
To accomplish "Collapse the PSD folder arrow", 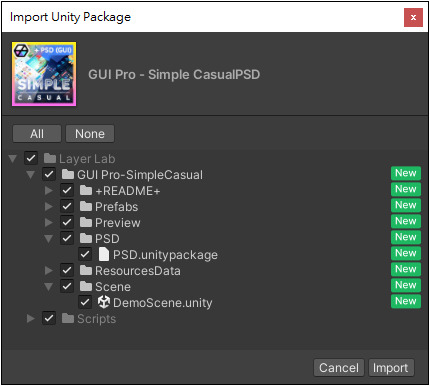I will pyautogui.click(x=49, y=239).
